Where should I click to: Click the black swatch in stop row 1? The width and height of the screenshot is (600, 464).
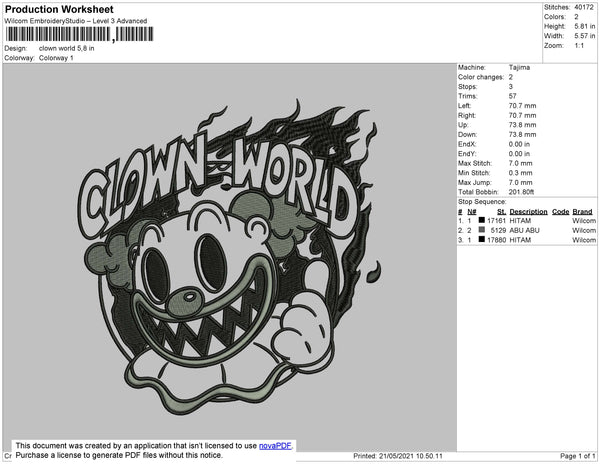[482, 220]
